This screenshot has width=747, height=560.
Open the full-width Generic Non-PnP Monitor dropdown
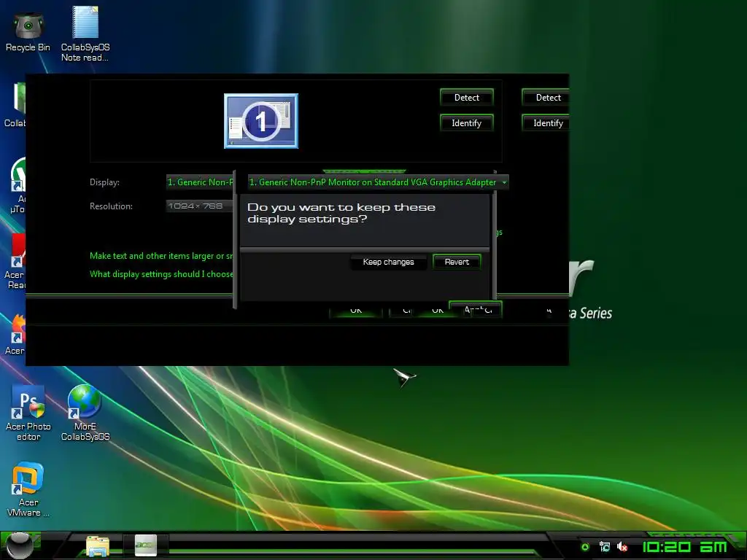(379, 182)
